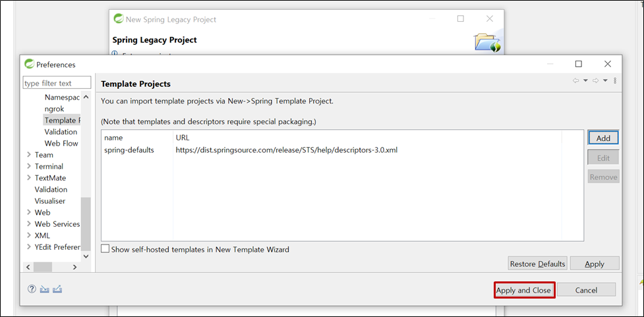Click the Restore Defaults button
The width and height of the screenshot is (644, 317).
538,264
